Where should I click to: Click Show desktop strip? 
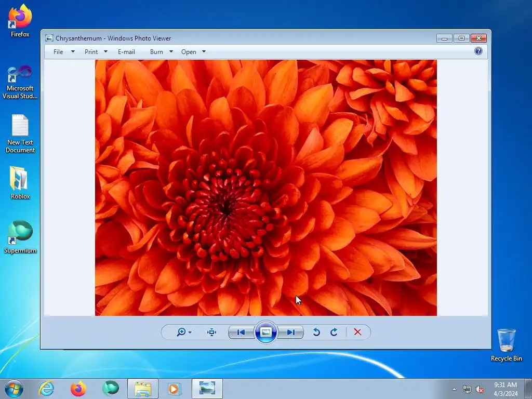click(528, 389)
